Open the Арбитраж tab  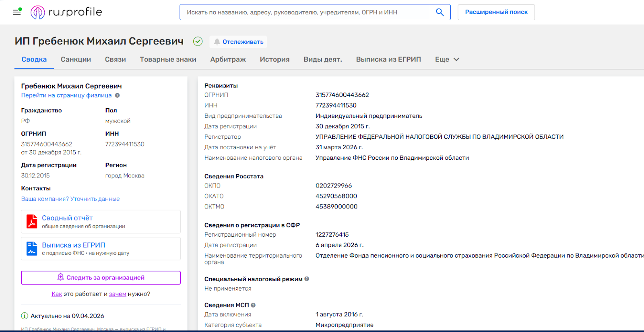coord(228,59)
